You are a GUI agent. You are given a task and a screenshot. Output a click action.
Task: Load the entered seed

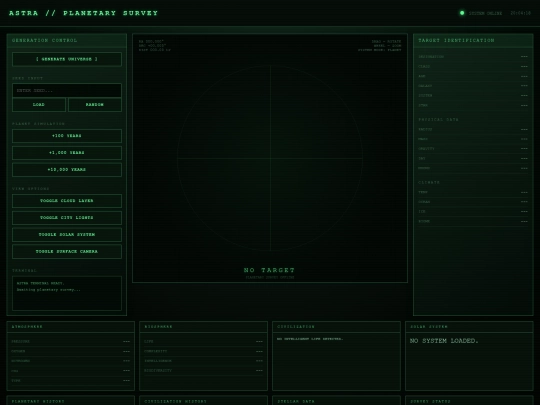click(x=39, y=105)
